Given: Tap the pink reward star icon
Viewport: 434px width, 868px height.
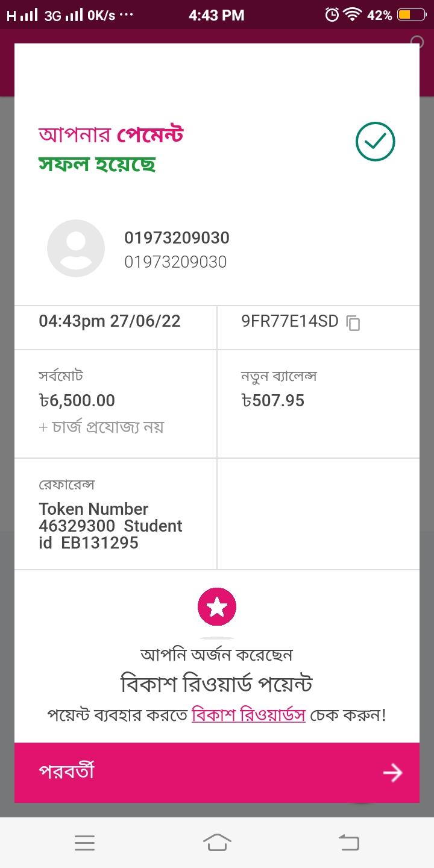Looking at the screenshot, I should (217, 607).
